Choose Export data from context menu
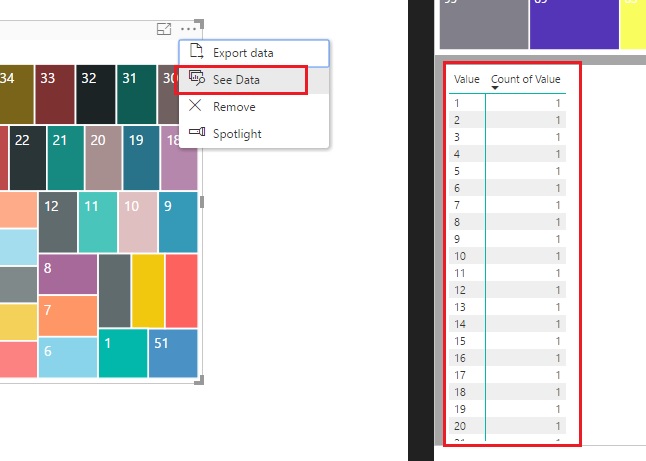The image size is (646, 461). [254, 53]
